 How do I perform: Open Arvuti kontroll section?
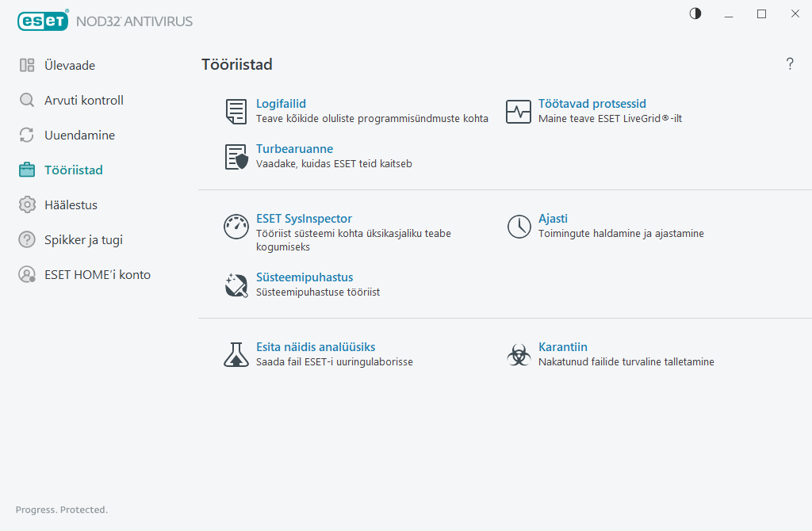point(83,101)
